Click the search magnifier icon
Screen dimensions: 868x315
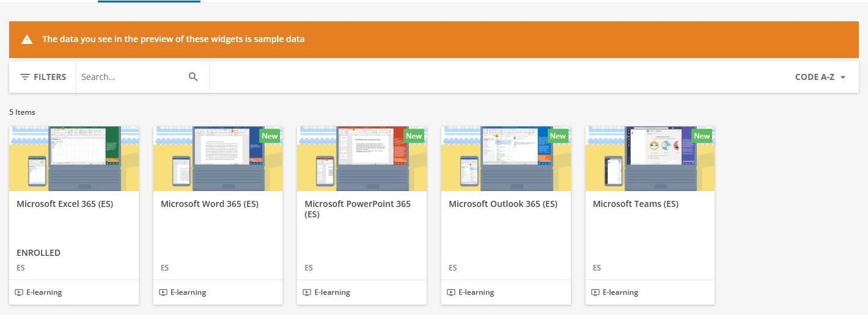[x=193, y=77]
